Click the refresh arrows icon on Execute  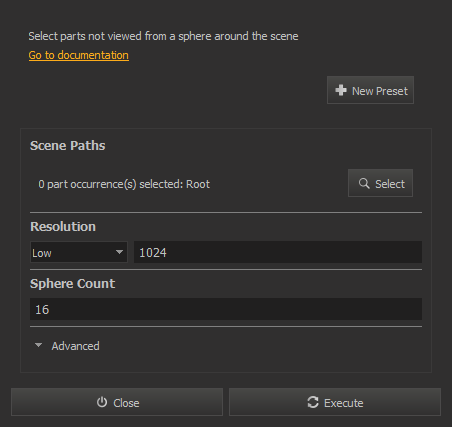point(313,402)
